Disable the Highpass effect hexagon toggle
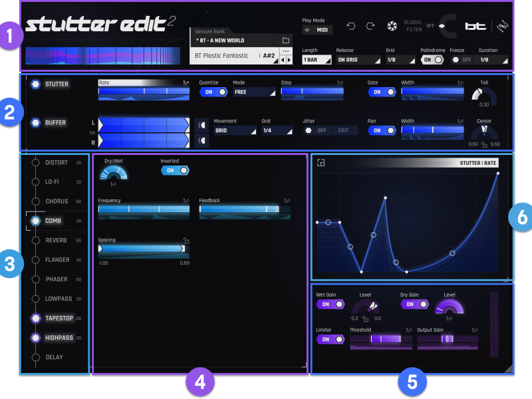 tap(36, 338)
